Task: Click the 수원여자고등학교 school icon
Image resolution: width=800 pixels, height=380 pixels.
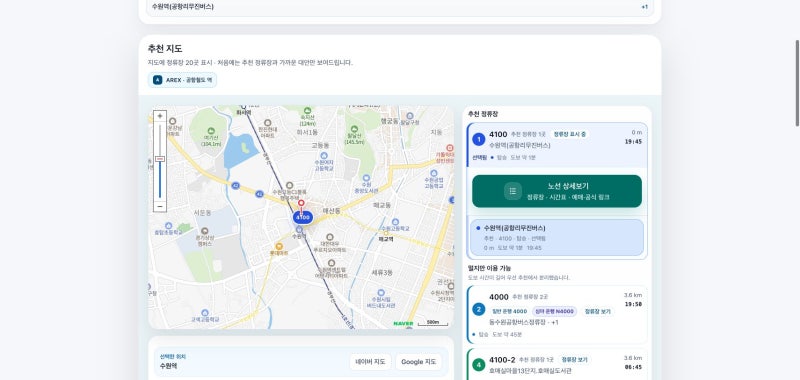Action: click(323, 155)
